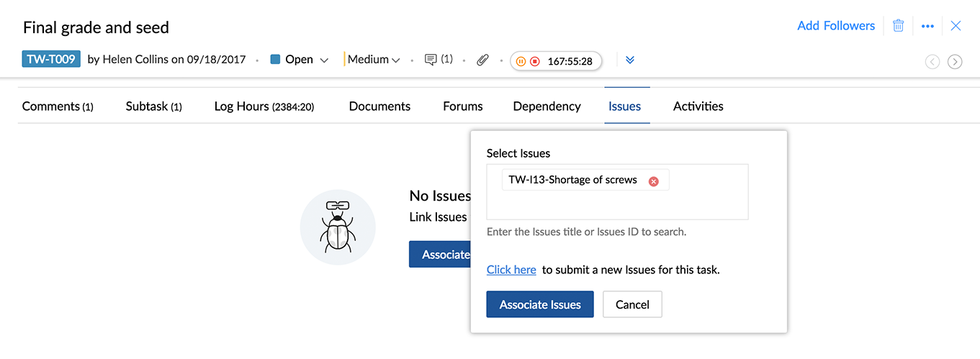The width and height of the screenshot is (980, 359).
Task: Cancel the Select Issues popup
Action: (632, 304)
